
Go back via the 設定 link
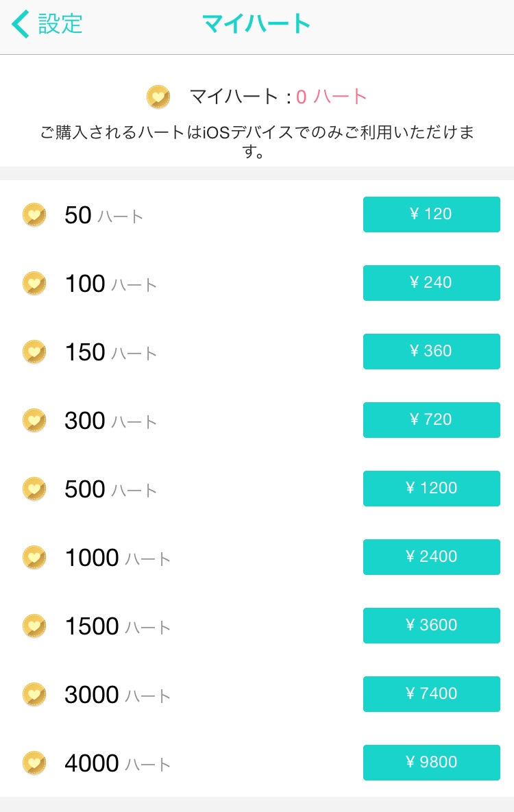click(60, 25)
